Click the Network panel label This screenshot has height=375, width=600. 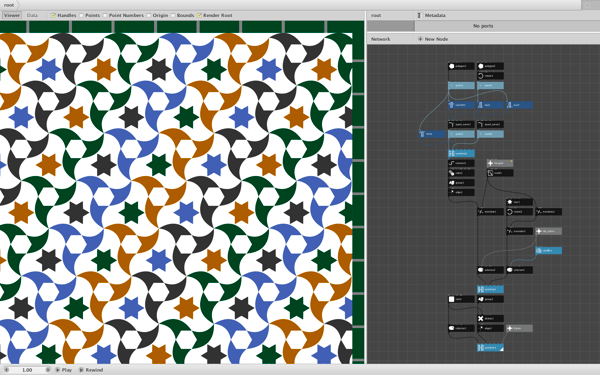point(380,39)
